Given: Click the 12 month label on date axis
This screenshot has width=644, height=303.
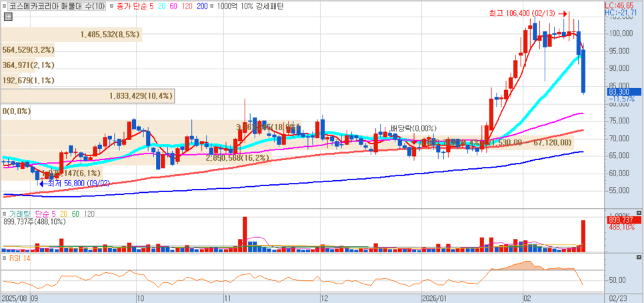Looking at the screenshot, I should click(x=325, y=298).
